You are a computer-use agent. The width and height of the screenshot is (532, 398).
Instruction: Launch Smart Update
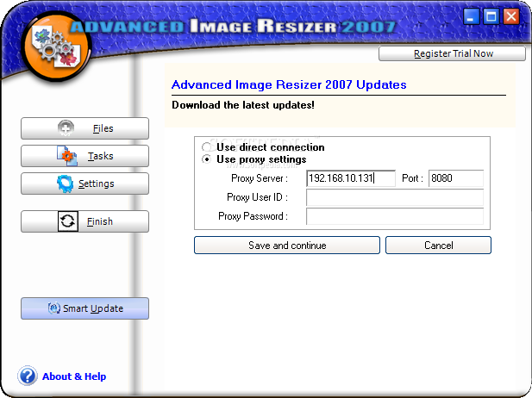pyautogui.click(x=84, y=308)
